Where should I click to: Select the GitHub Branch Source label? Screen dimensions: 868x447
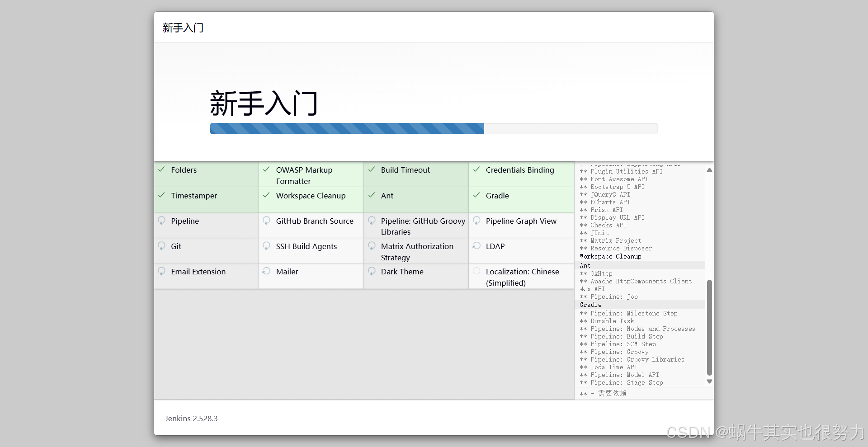tap(315, 221)
